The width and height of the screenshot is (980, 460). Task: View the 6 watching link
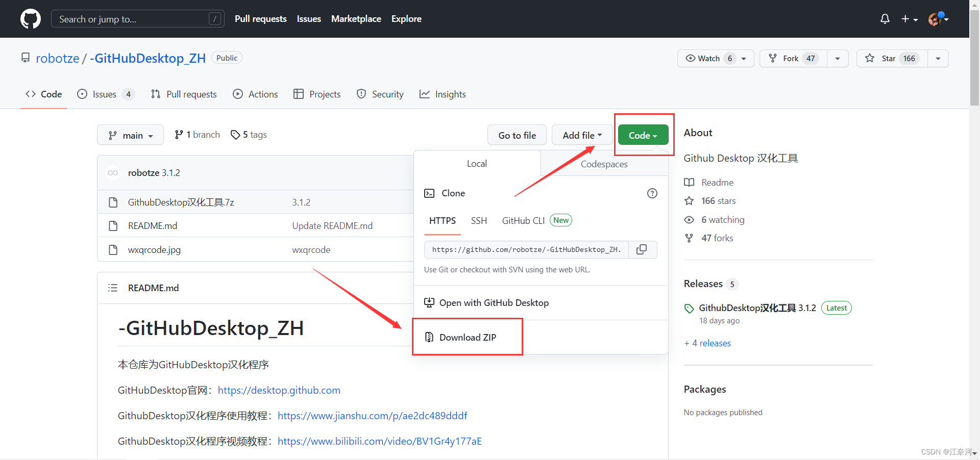[723, 220]
